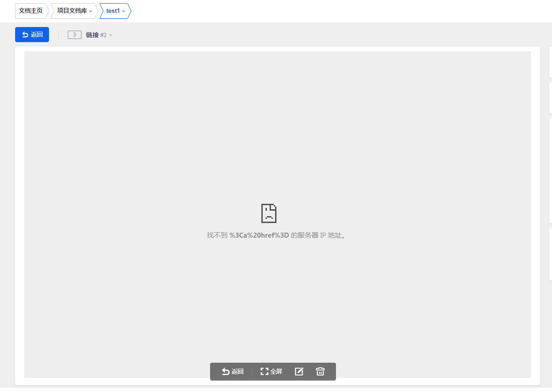Click 返回 in the bottom floating toolbar
The width and height of the screenshot is (552, 392).
[233, 371]
